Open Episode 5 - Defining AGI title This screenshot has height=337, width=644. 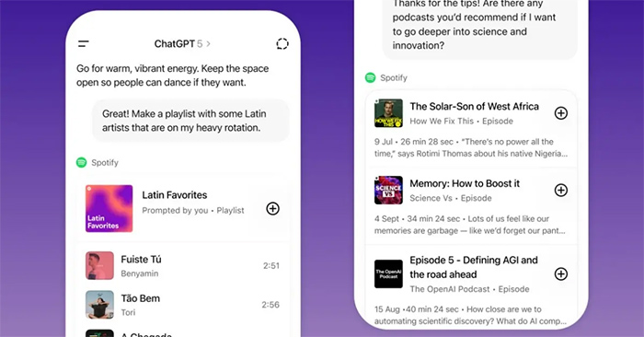coord(474,267)
